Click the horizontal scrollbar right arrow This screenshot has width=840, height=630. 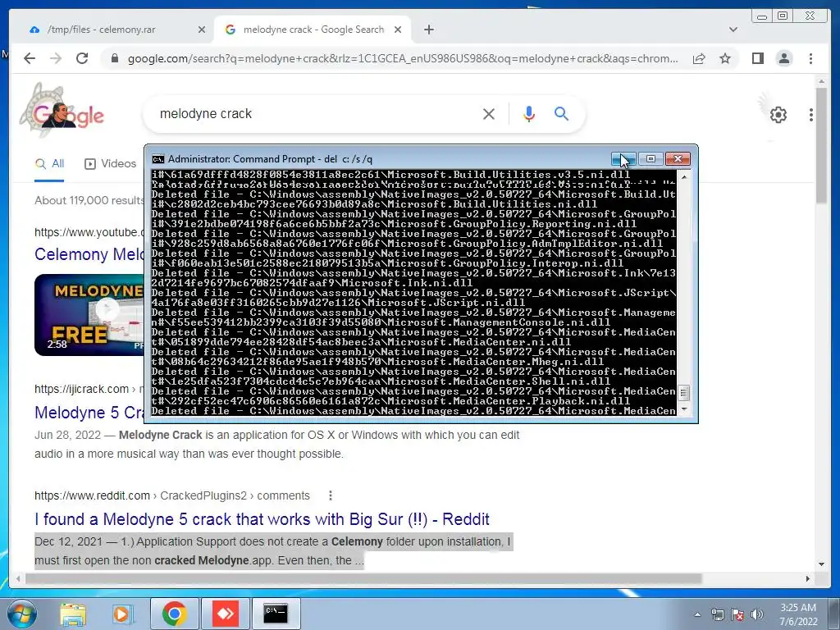[808, 578]
